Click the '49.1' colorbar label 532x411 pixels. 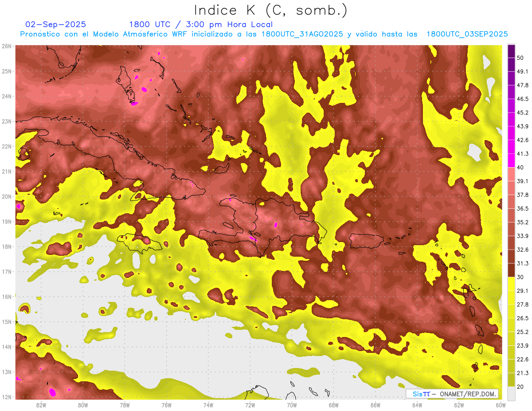pos(522,71)
